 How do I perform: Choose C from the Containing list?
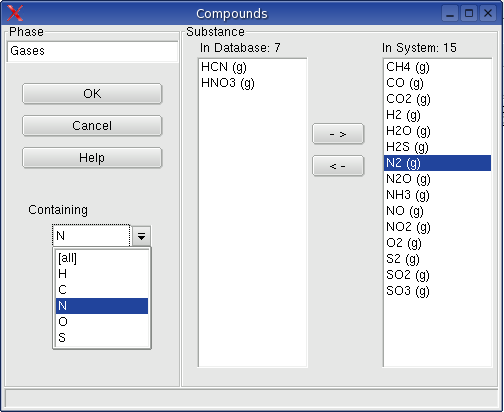point(102,290)
